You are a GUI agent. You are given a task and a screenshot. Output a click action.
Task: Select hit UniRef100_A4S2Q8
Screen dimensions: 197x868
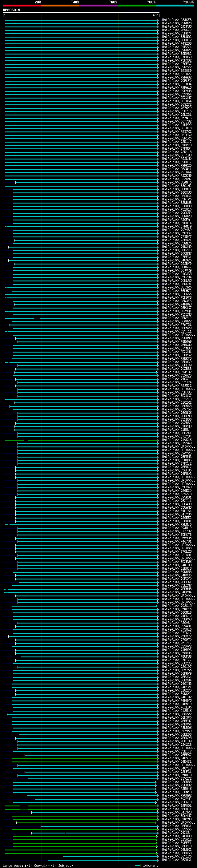[177, 43]
